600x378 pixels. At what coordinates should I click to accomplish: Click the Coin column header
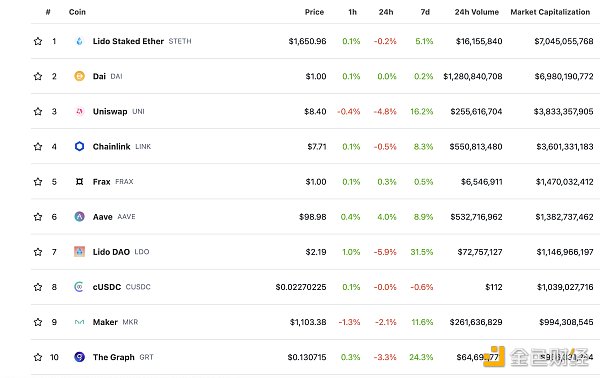click(x=77, y=12)
